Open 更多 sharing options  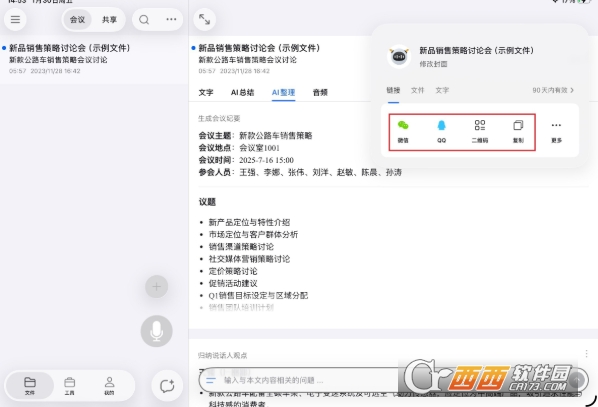(x=556, y=132)
